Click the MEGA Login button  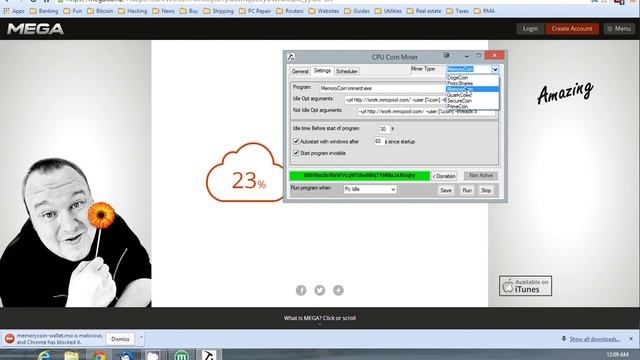coord(530,29)
